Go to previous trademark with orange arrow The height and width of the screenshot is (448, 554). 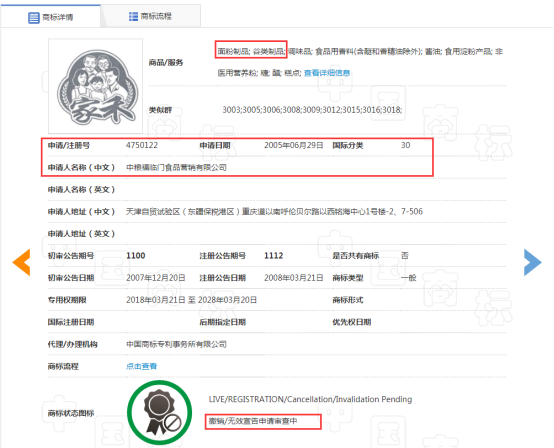pos(22,262)
